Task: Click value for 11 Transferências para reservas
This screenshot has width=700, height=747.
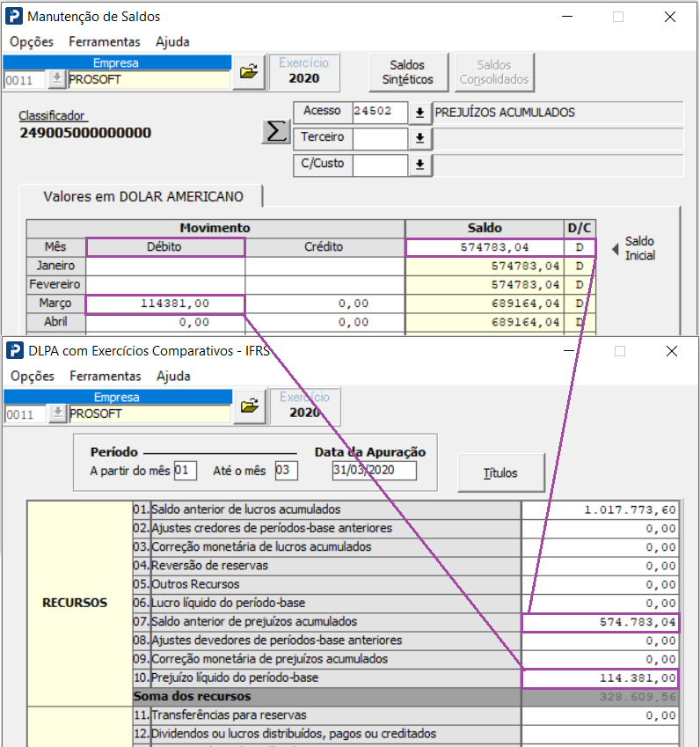Action: click(600, 715)
